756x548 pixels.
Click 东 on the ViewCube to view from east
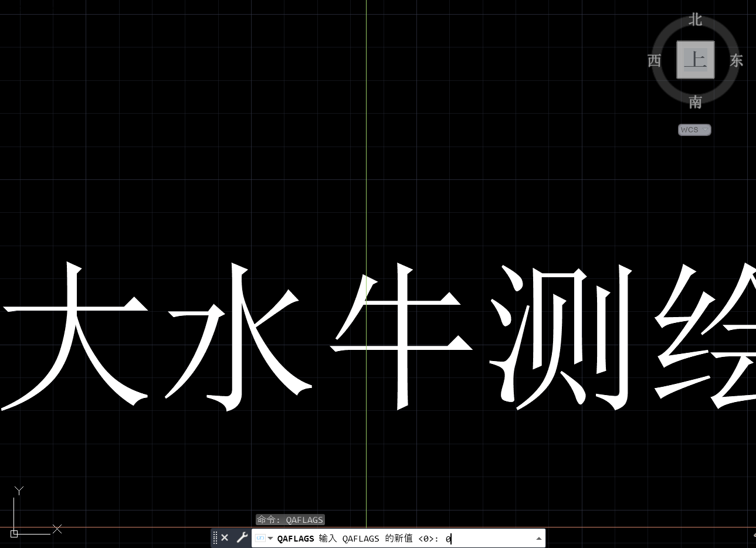pyautogui.click(x=736, y=60)
